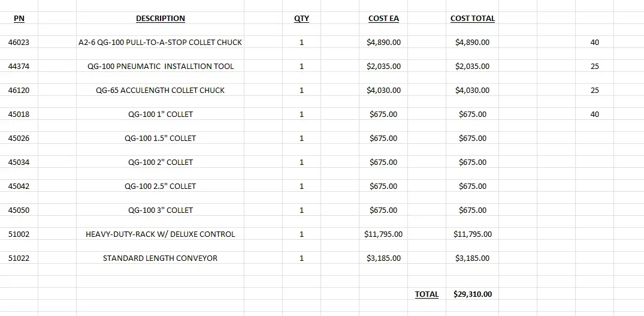This screenshot has width=644, height=316.
Task: Click the value 40 in the 46023 row
Action: coord(594,43)
